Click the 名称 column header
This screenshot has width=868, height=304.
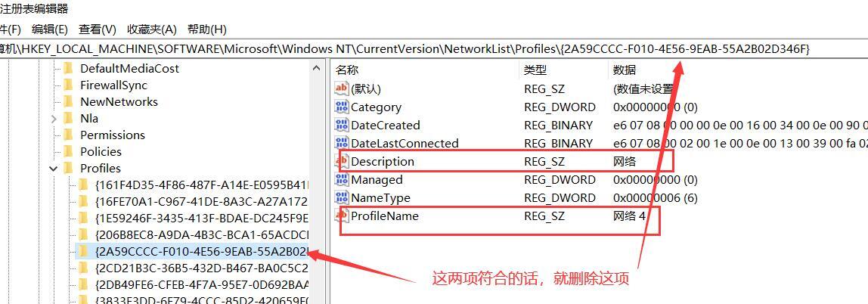(347, 70)
